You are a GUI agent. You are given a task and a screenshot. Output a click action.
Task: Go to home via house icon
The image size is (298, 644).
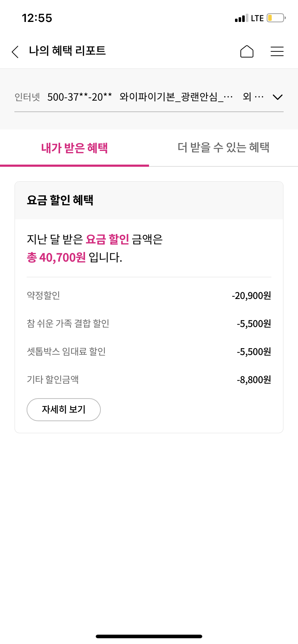pyautogui.click(x=247, y=51)
